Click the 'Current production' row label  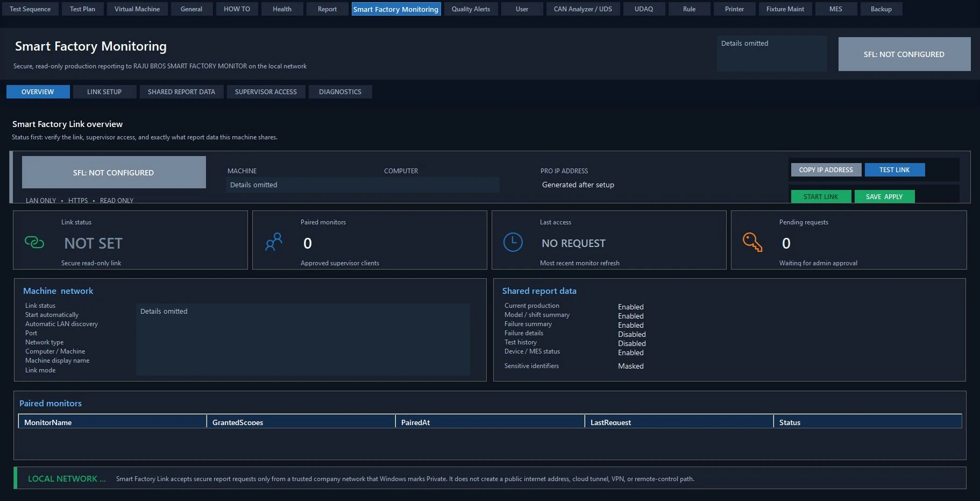pos(531,306)
